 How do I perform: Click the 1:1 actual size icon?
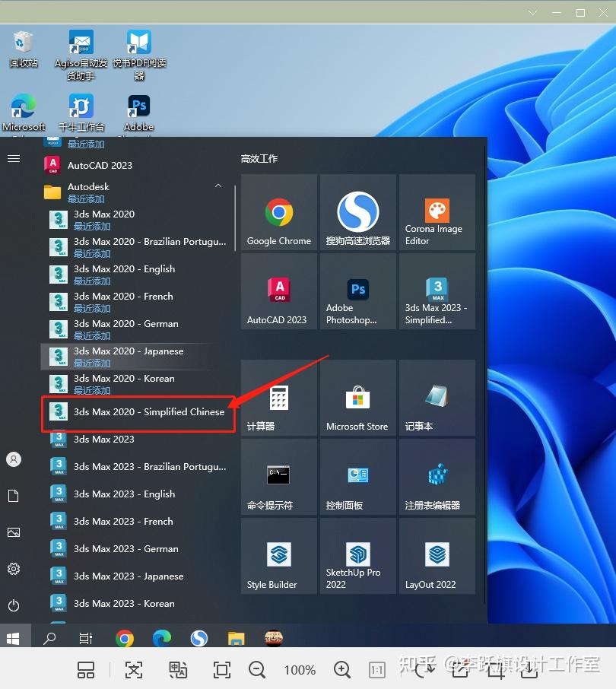click(x=377, y=670)
